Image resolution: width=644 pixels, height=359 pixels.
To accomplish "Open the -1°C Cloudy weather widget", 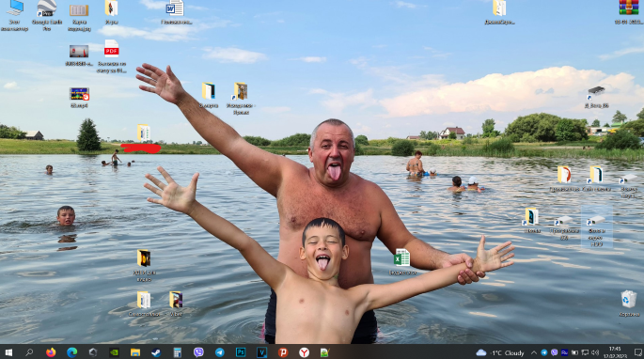I will tap(500, 352).
